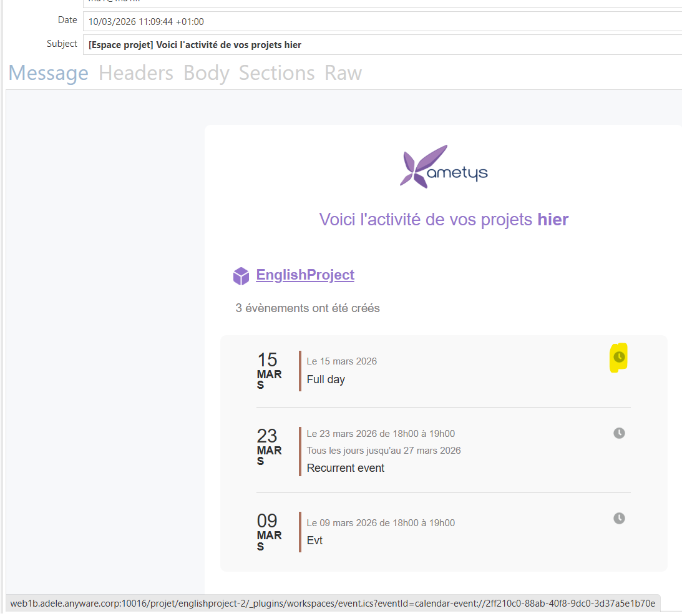
Task: View the Raw tab
Action: coord(343,73)
